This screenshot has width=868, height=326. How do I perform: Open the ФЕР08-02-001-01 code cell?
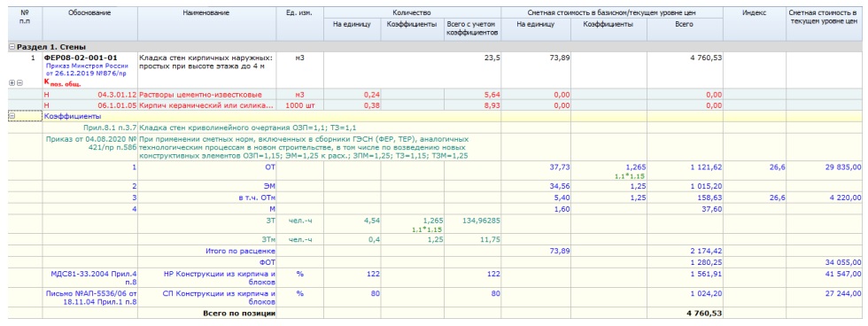[x=81, y=58]
